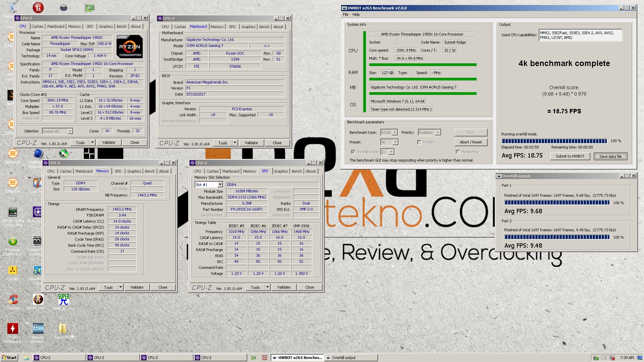Expand Tools dropdown arrow in Mainboard window

coord(235,143)
